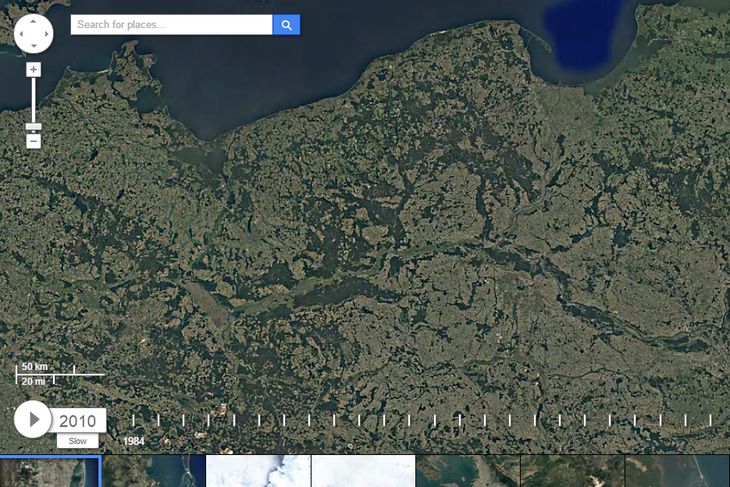
Task: Pan the map left with the left arrow
Action: tap(21, 34)
